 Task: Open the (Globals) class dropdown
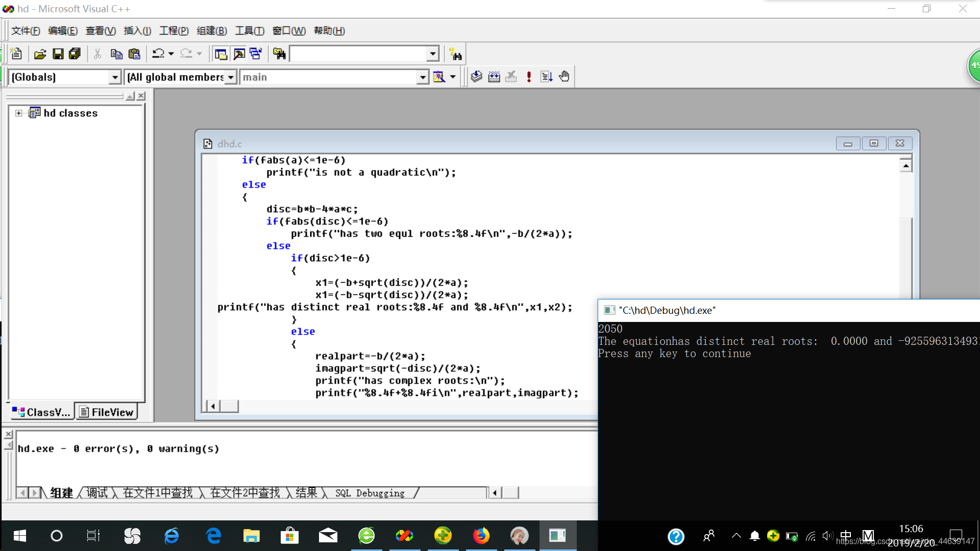[x=115, y=77]
